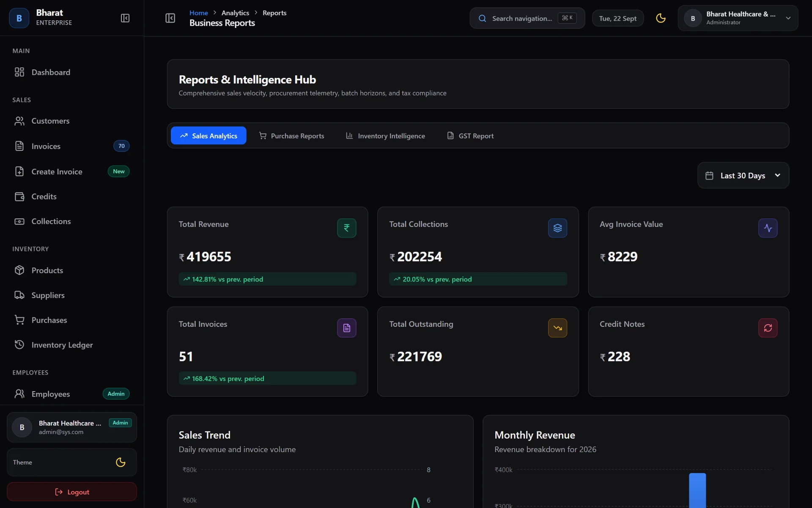Image resolution: width=812 pixels, height=508 pixels.
Task: Expand the Last 30 Days date range dropdown
Action: pyautogui.click(x=743, y=175)
